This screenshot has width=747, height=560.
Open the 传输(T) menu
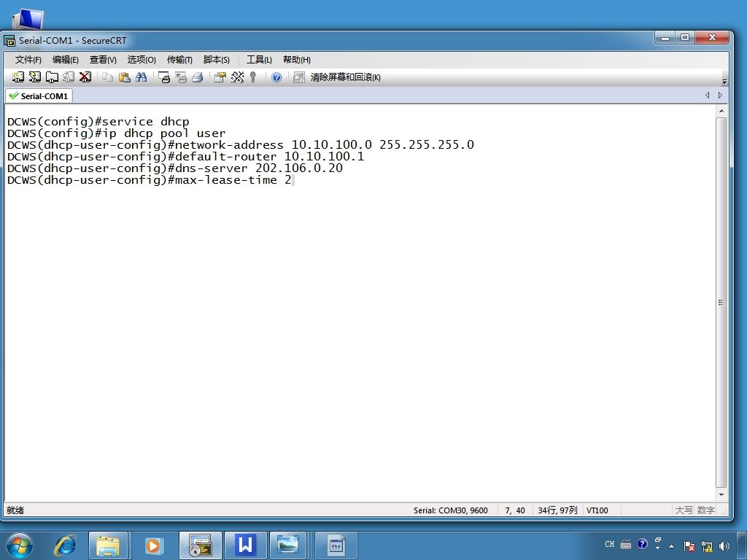[179, 60]
